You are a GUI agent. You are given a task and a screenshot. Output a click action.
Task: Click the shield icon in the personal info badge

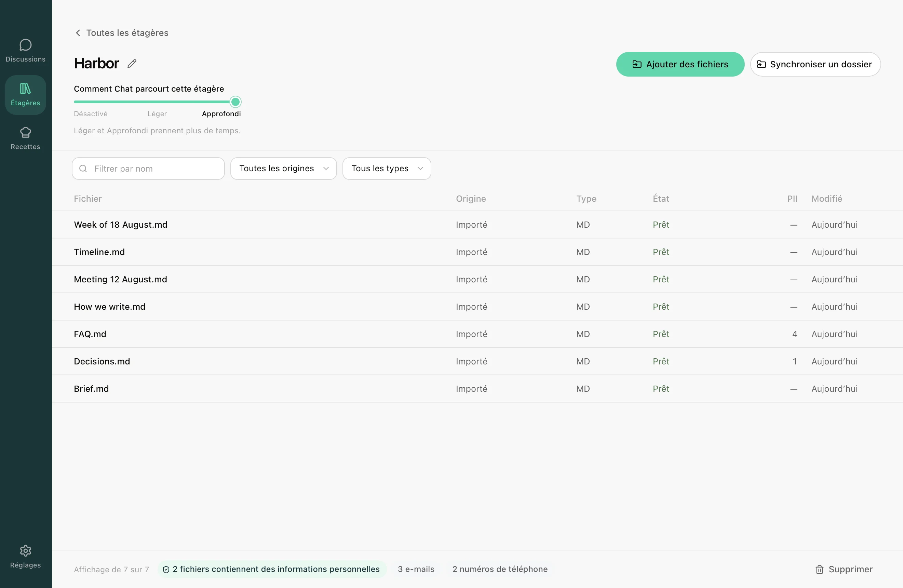pyautogui.click(x=166, y=569)
